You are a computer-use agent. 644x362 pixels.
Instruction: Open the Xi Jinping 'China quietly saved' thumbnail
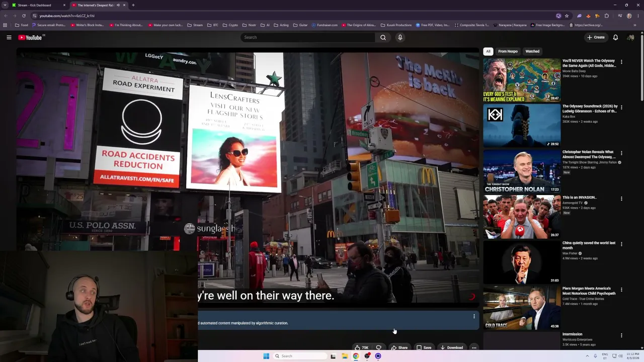click(x=522, y=262)
